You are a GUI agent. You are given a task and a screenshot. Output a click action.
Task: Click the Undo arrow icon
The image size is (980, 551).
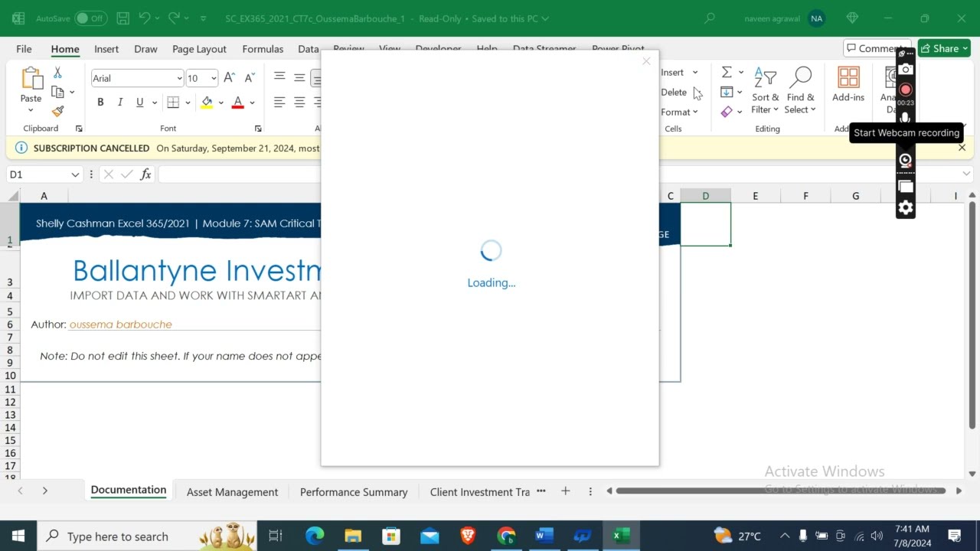144,18
